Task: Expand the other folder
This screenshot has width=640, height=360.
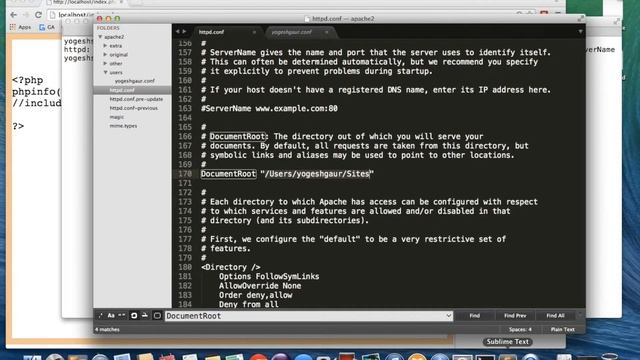Action: click(x=105, y=63)
